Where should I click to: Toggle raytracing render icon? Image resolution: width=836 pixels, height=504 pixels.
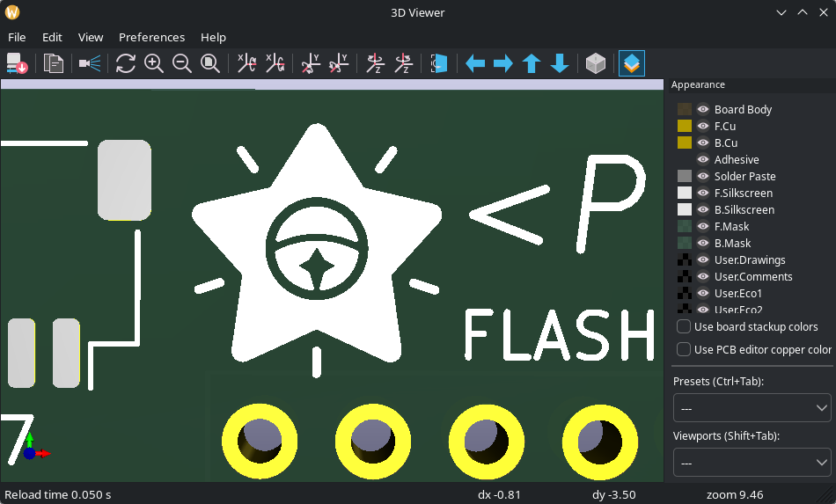coord(90,63)
